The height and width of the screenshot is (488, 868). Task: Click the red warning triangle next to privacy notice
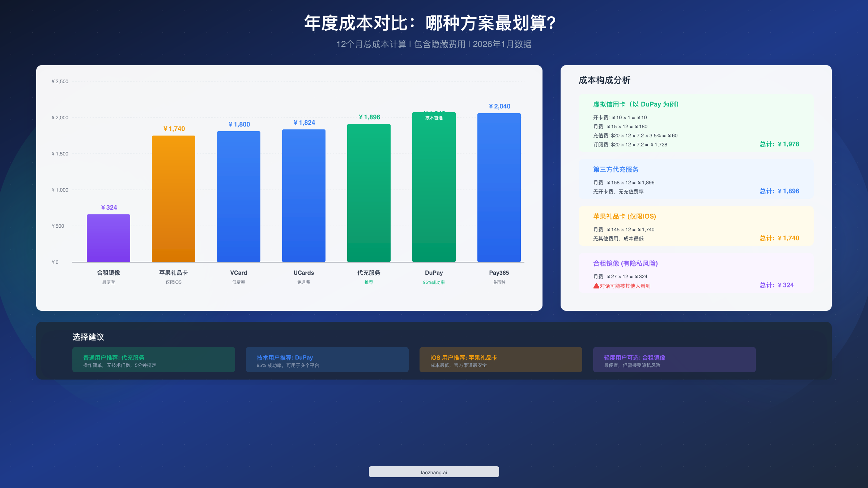tap(596, 286)
